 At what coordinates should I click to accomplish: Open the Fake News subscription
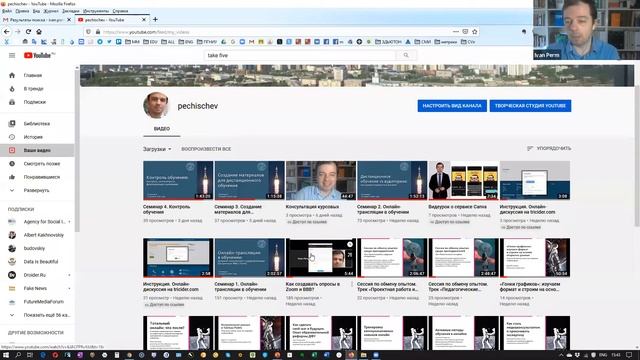click(37, 288)
